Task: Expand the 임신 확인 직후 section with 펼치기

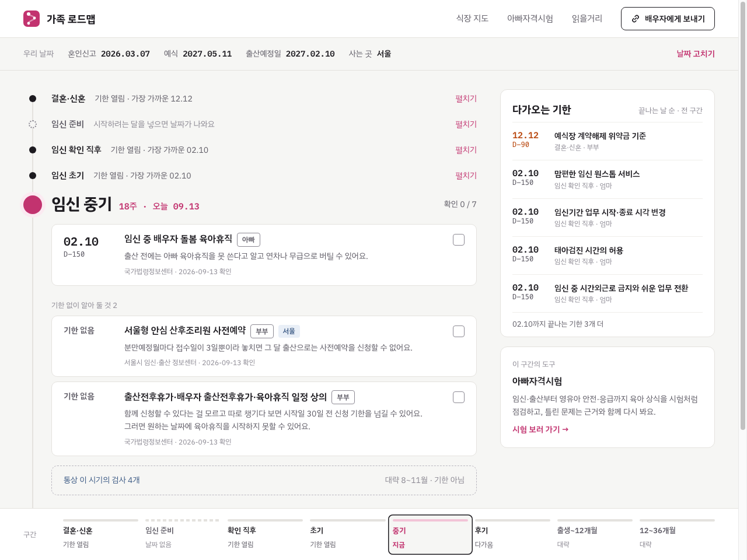Action: [x=466, y=150]
